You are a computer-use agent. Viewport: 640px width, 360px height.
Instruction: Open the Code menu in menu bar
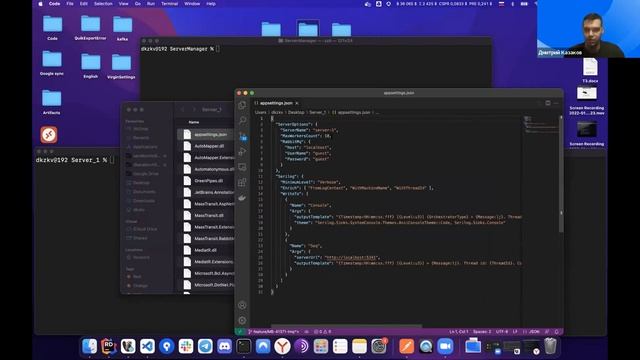coord(54,4)
